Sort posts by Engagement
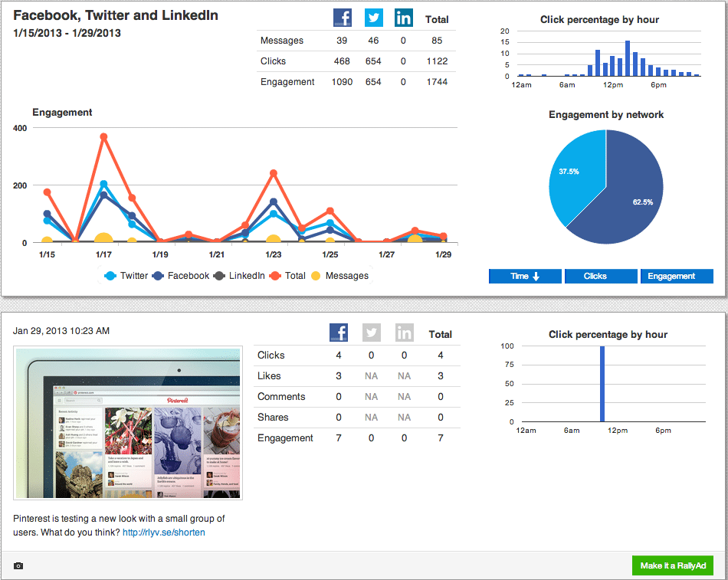The image size is (728, 580). click(677, 277)
